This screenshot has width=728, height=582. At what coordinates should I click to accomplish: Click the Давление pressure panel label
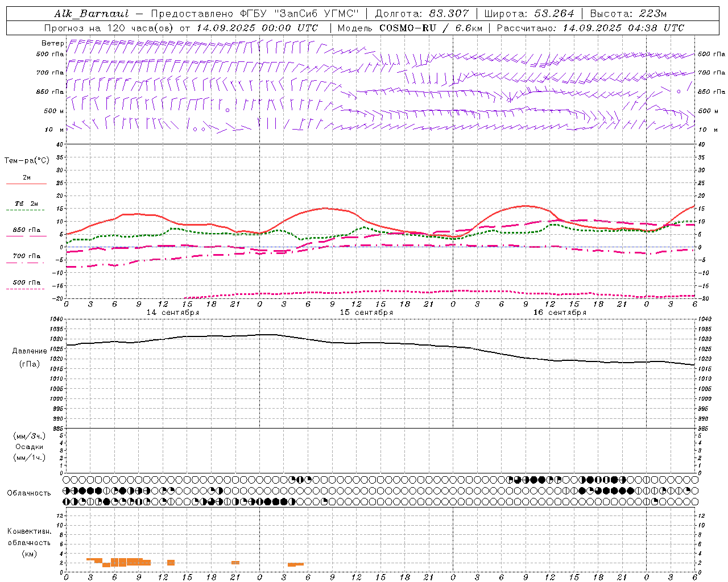point(30,351)
